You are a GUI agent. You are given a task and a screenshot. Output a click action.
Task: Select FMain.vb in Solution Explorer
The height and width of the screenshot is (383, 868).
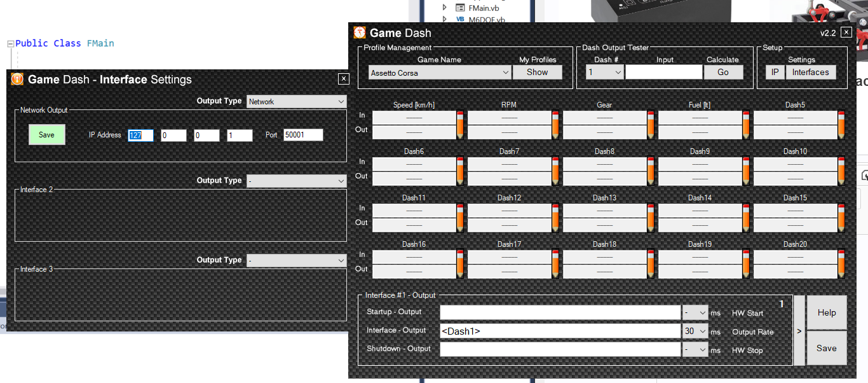pyautogui.click(x=483, y=8)
